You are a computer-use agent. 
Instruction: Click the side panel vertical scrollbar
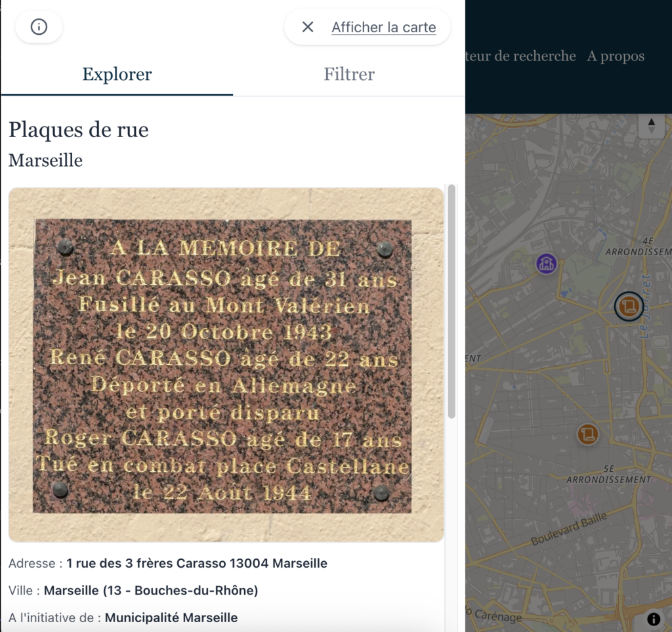pyautogui.click(x=451, y=301)
